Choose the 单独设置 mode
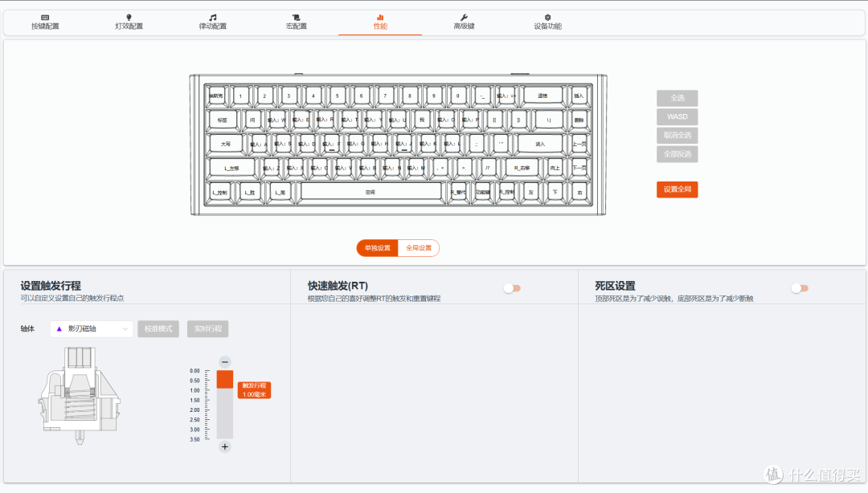Viewport: 868px width, 493px height. [x=378, y=248]
